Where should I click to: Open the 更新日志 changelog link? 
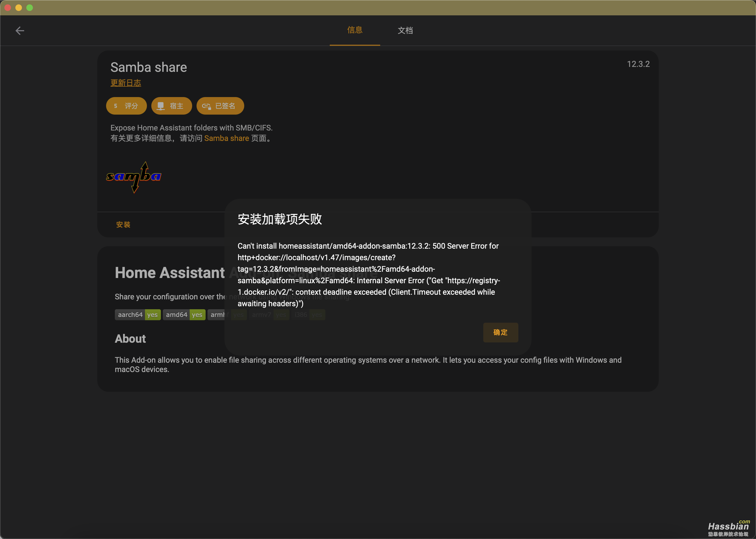tap(126, 83)
